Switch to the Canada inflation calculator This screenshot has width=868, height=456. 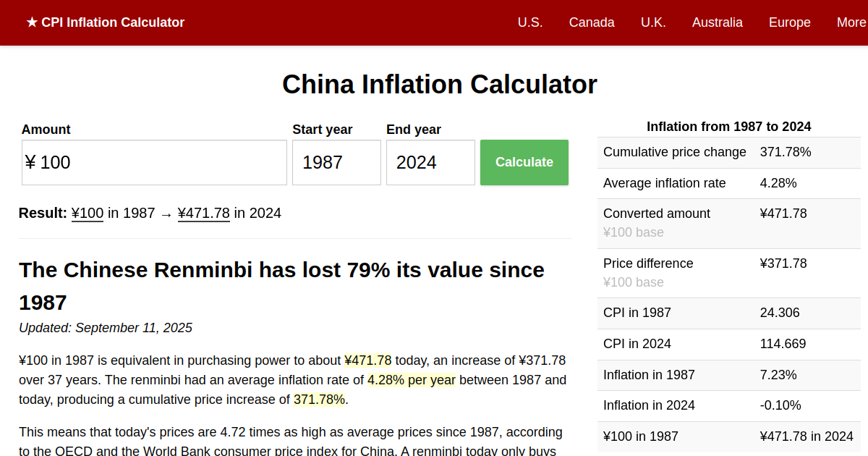pos(592,22)
